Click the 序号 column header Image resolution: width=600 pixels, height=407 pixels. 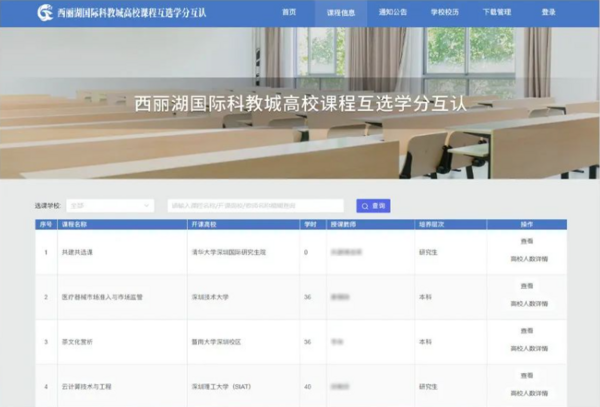tap(46, 225)
